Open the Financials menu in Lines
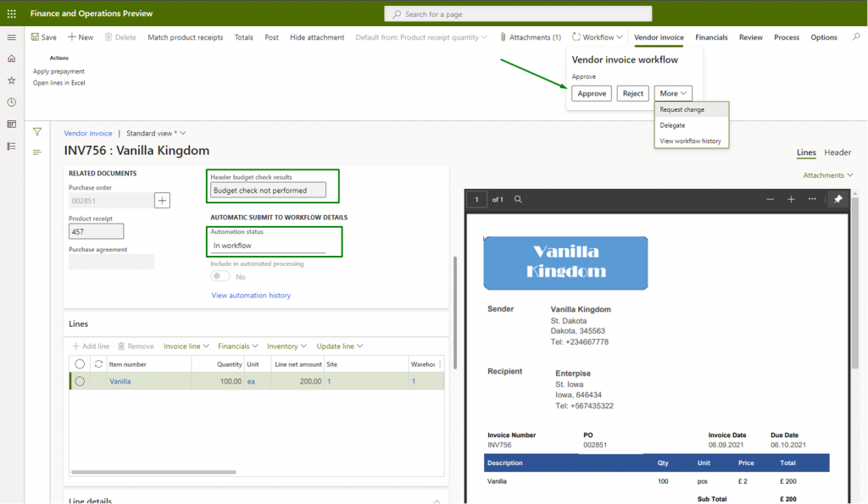868x504 pixels. pyautogui.click(x=238, y=346)
